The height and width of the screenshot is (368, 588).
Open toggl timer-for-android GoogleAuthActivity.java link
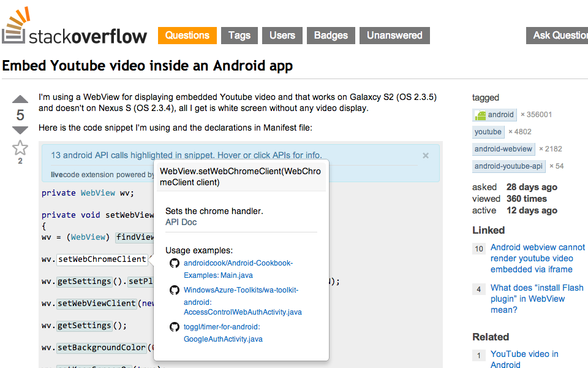click(x=223, y=332)
